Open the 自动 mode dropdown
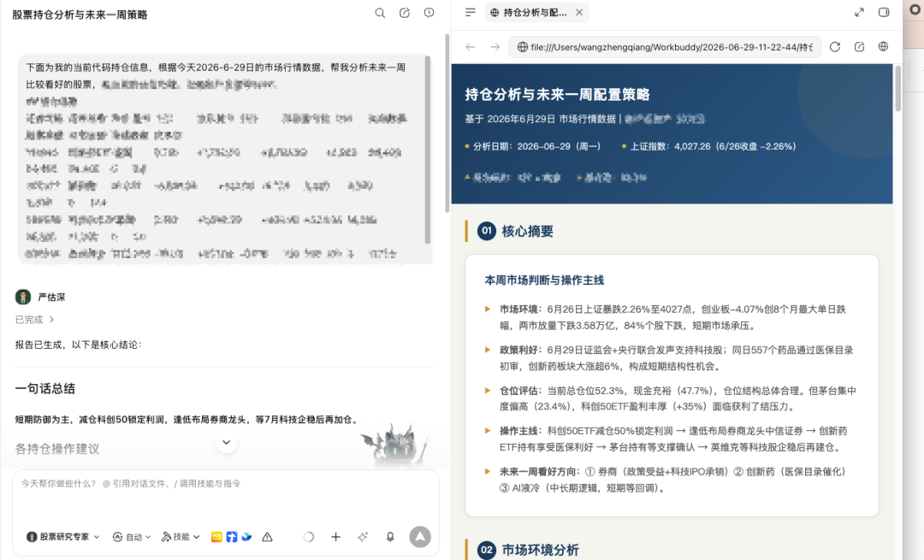Screen dimensions: 924x560 (132, 537)
